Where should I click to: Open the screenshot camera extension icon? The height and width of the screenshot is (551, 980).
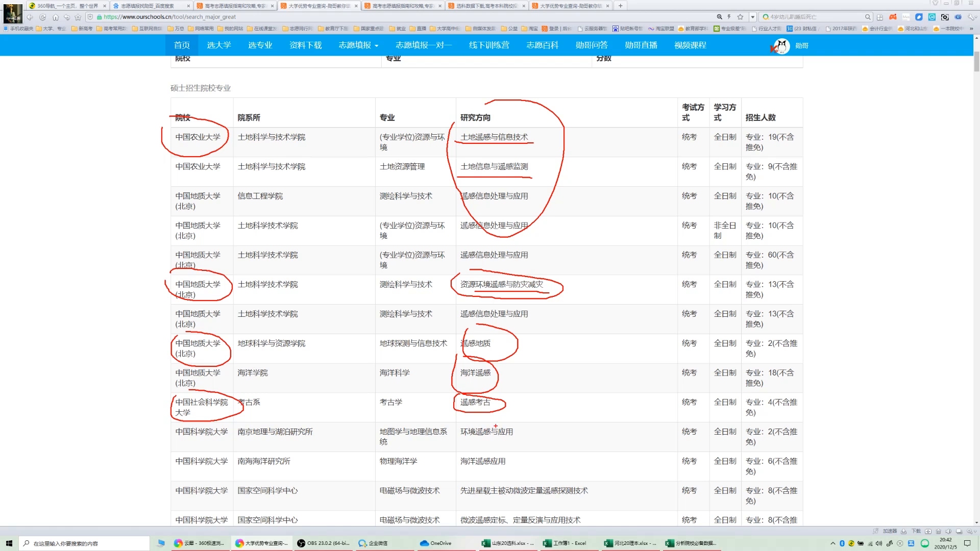pos(945,17)
